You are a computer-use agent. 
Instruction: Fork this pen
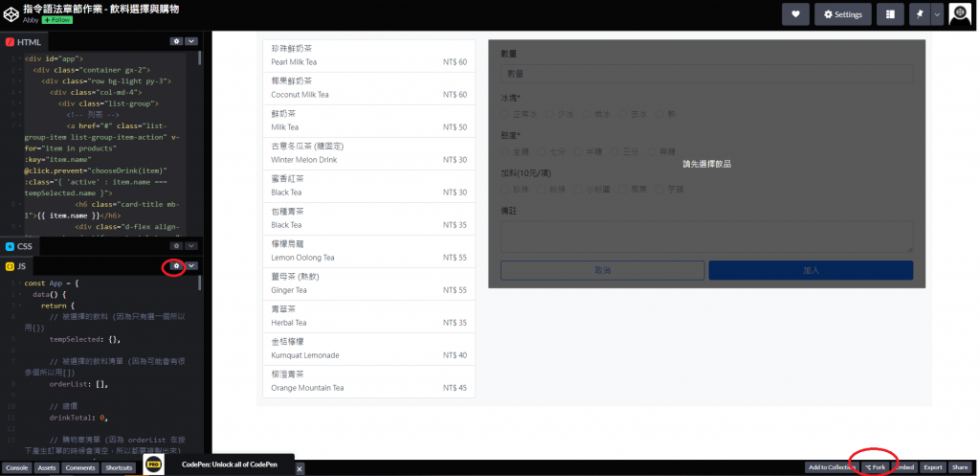pos(875,467)
